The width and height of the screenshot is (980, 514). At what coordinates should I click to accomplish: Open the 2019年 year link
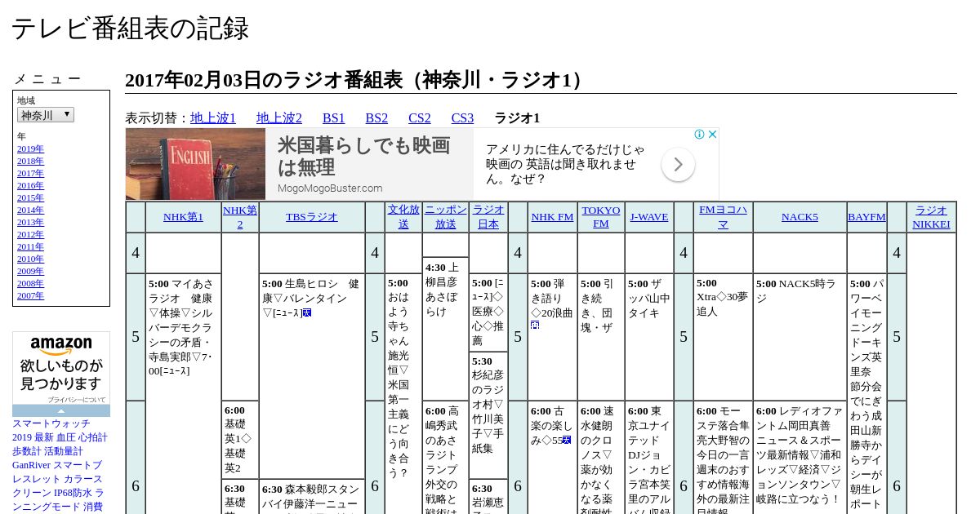[x=30, y=148]
